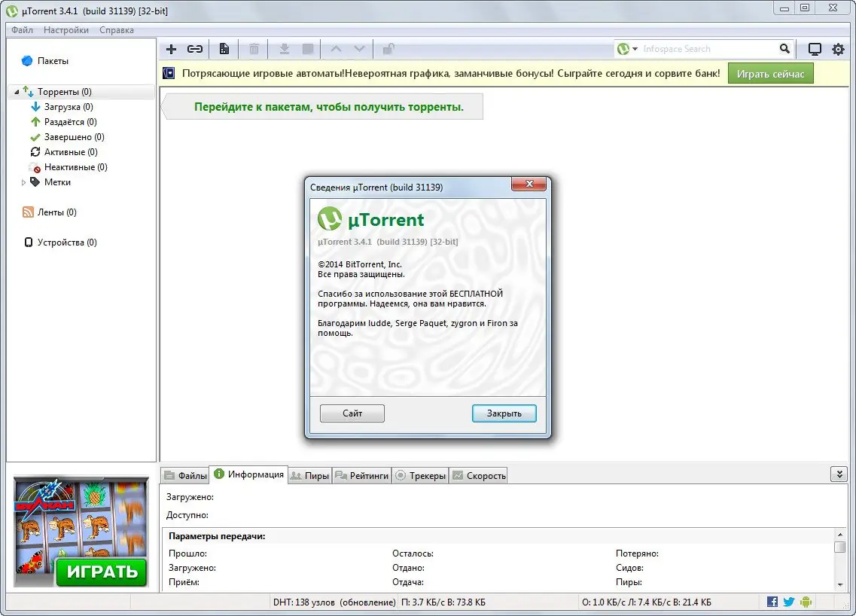Switch to the Информация tab
This screenshot has width=856, height=616.
pos(249,474)
